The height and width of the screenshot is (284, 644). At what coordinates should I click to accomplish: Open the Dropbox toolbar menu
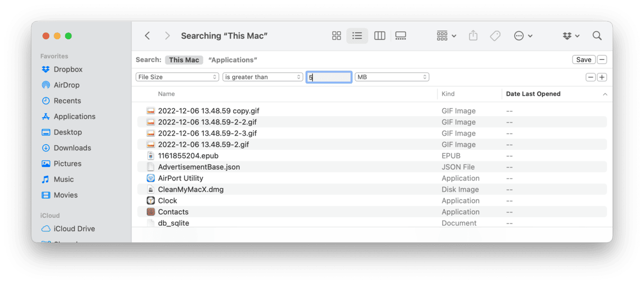[571, 36]
